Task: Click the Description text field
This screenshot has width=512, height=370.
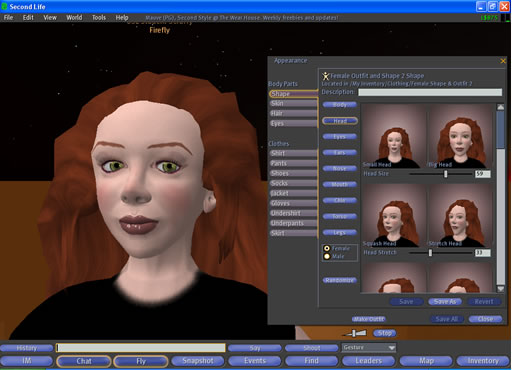Action: (430, 92)
